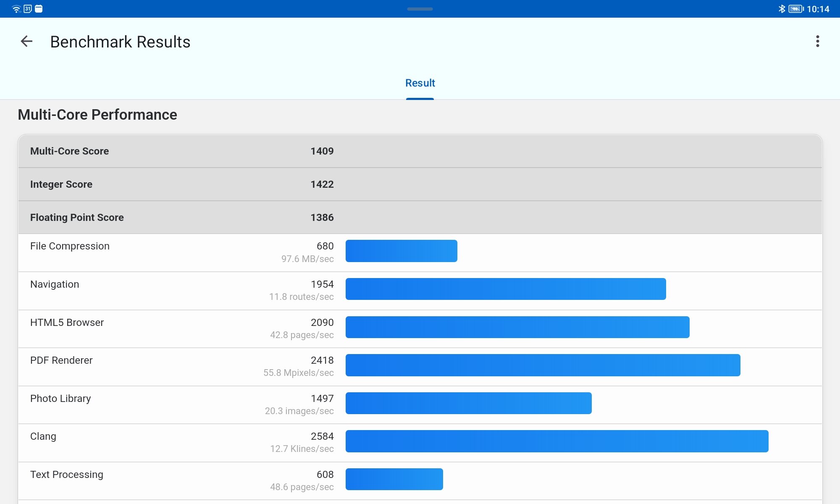Tap the Bluetooth status icon
The height and width of the screenshot is (504, 840).
782,9
